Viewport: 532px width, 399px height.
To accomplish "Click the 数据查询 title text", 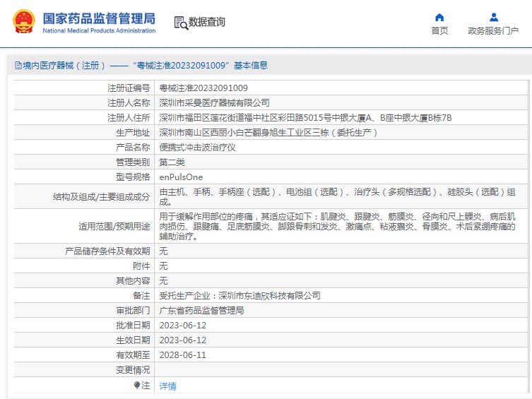I will (x=206, y=22).
